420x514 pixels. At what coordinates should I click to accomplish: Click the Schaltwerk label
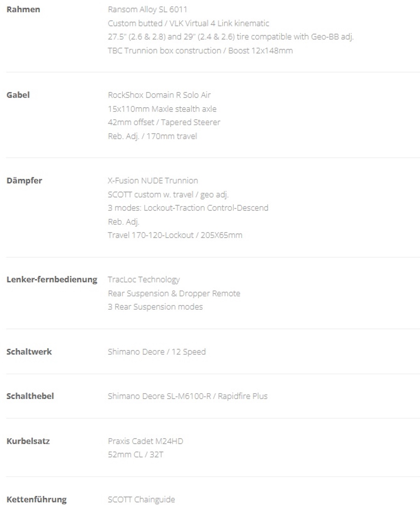click(29, 352)
